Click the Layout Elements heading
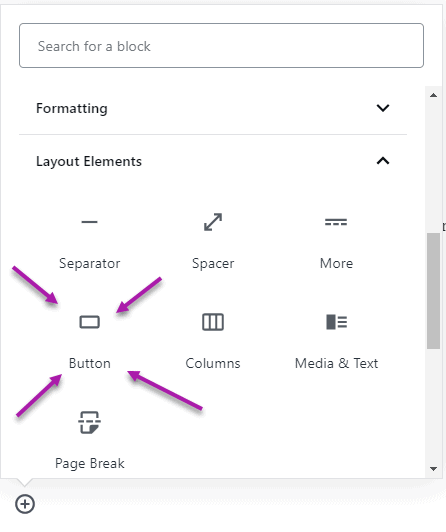This screenshot has height=532, width=446. pos(89,162)
